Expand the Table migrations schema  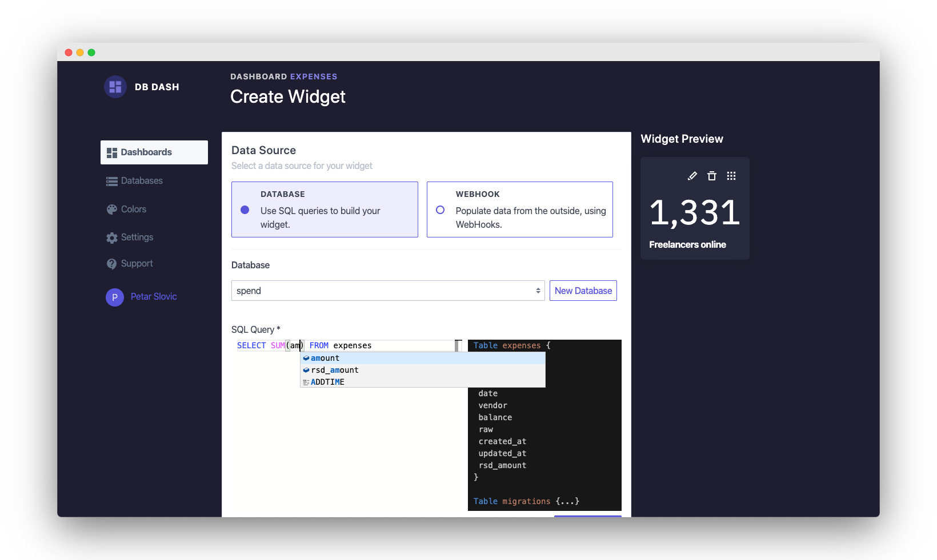tap(526, 501)
